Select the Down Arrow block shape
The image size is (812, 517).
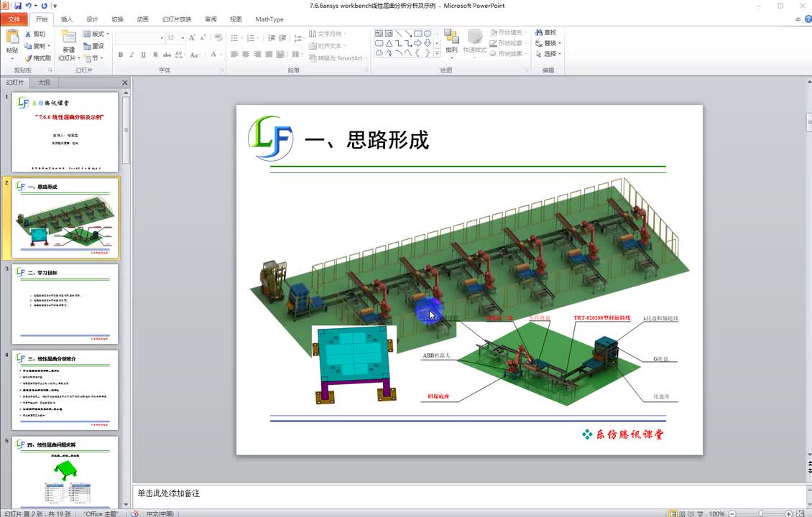pyautogui.click(x=428, y=43)
